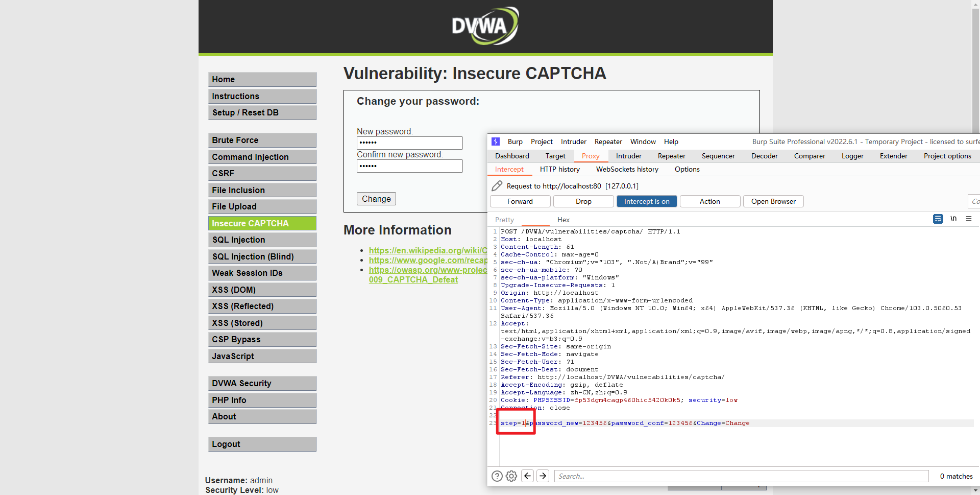This screenshot has height=495, width=980.
Task: Switch to the Sequencer tab
Action: pyautogui.click(x=718, y=156)
